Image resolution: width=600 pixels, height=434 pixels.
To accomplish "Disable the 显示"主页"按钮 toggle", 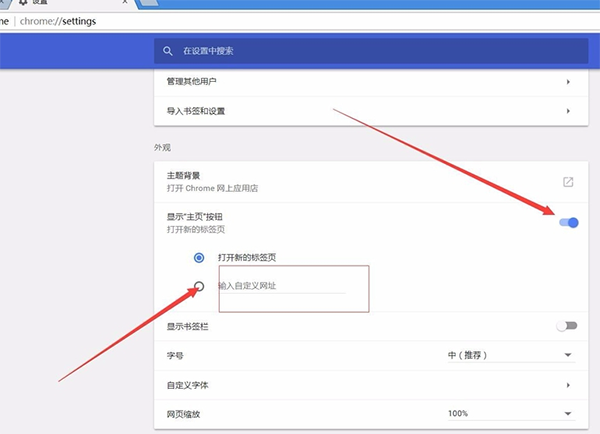I will pos(568,222).
